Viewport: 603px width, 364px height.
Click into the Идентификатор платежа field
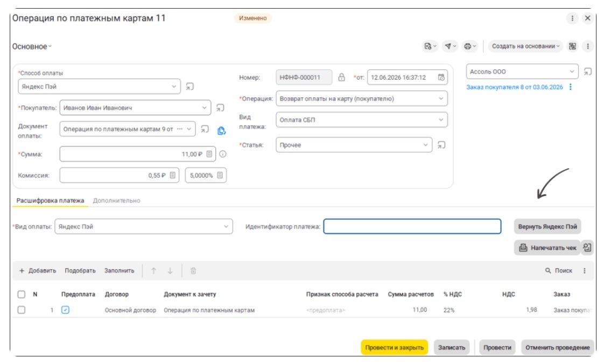pos(412,226)
